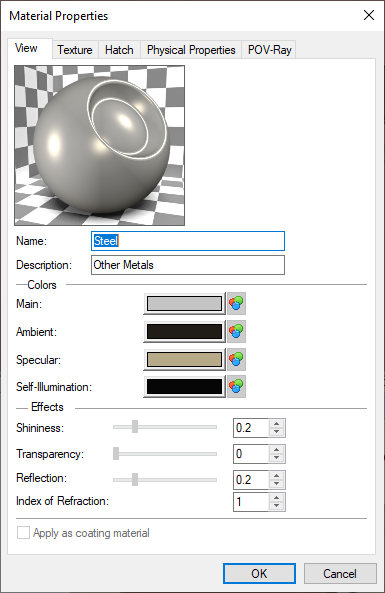Click the steel sphere material preview
Image resolution: width=385 pixels, height=593 pixels.
pyautogui.click(x=99, y=145)
